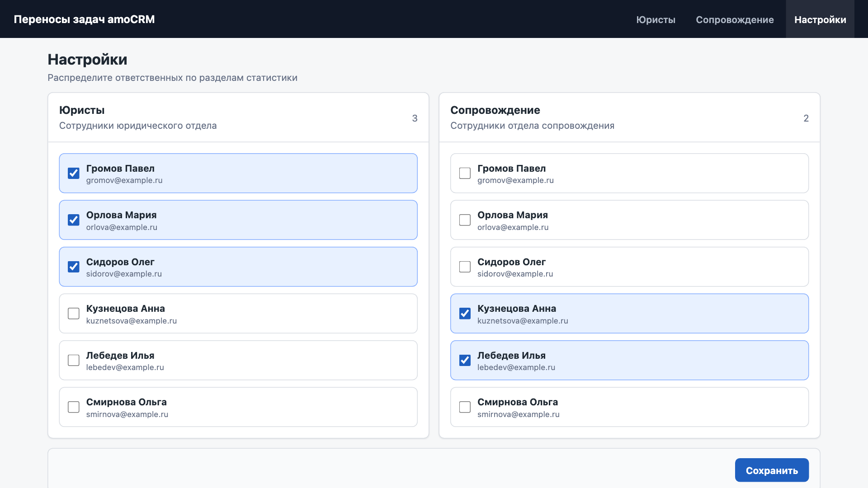Click the Юристы panel count 3

pyautogui.click(x=415, y=118)
